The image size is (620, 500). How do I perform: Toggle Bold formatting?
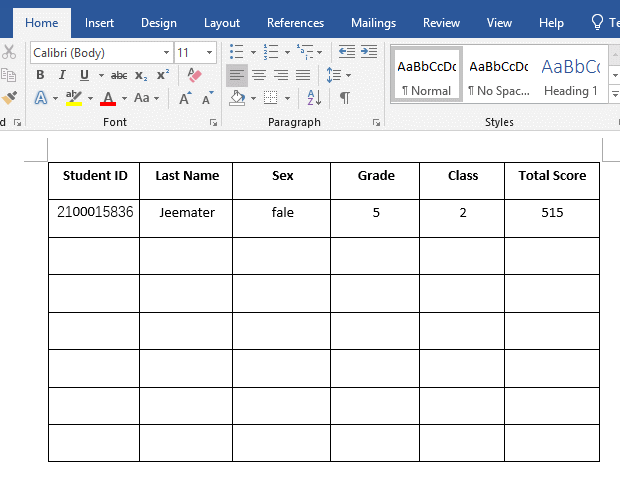pyautogui.click(x=40, y=75)
